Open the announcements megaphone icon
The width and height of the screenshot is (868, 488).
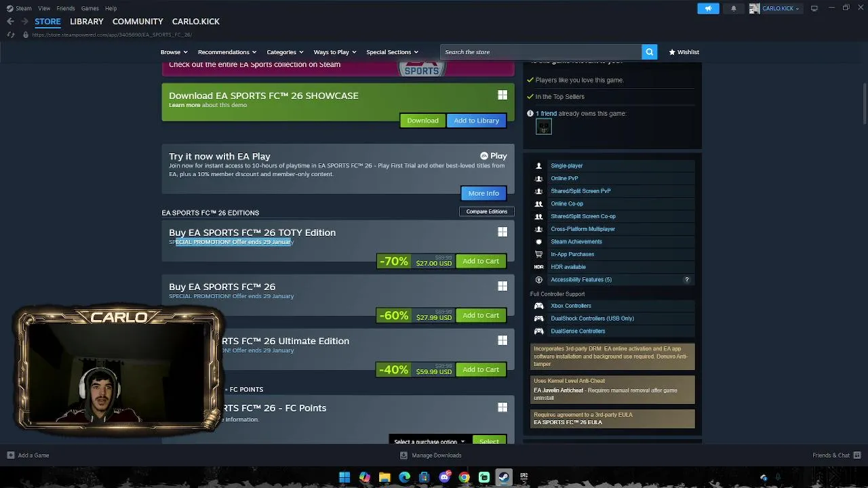click(x=708, y=8)
